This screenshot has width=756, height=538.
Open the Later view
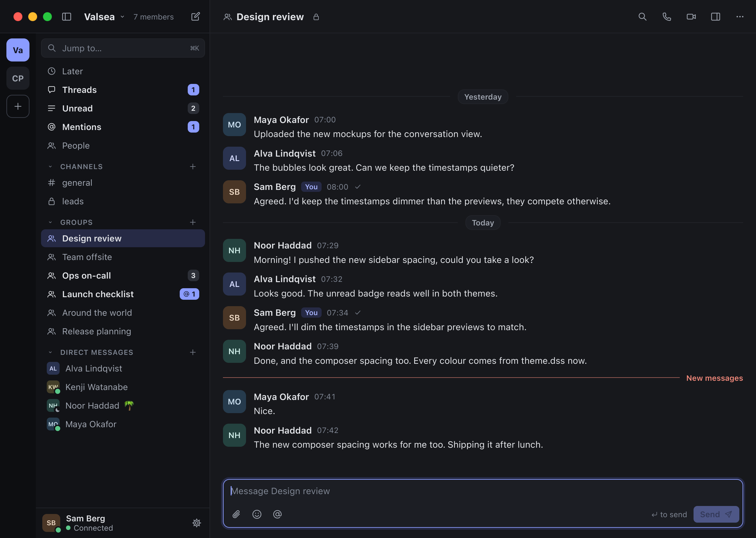[123, 71]
